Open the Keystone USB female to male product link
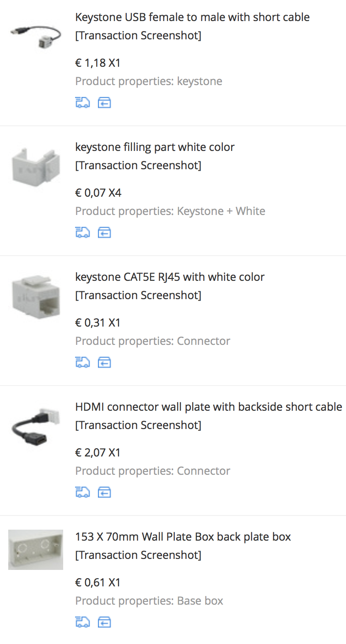This screenshot has width=346, height=644. click(x=192, y=17)
